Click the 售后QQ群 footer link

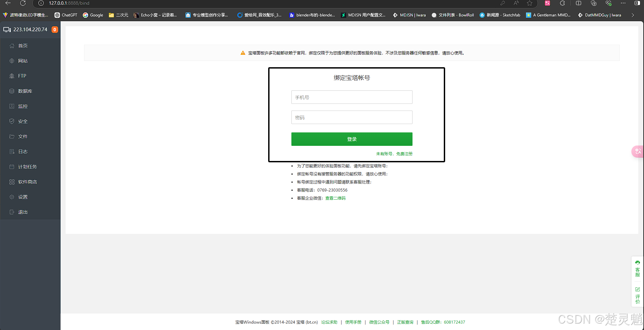point(443,322)
